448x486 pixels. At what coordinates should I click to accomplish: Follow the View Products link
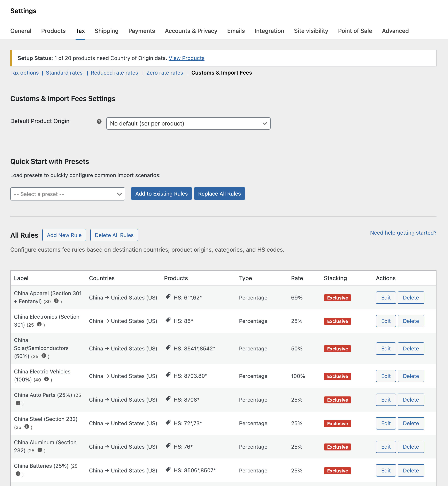point(186,58)
